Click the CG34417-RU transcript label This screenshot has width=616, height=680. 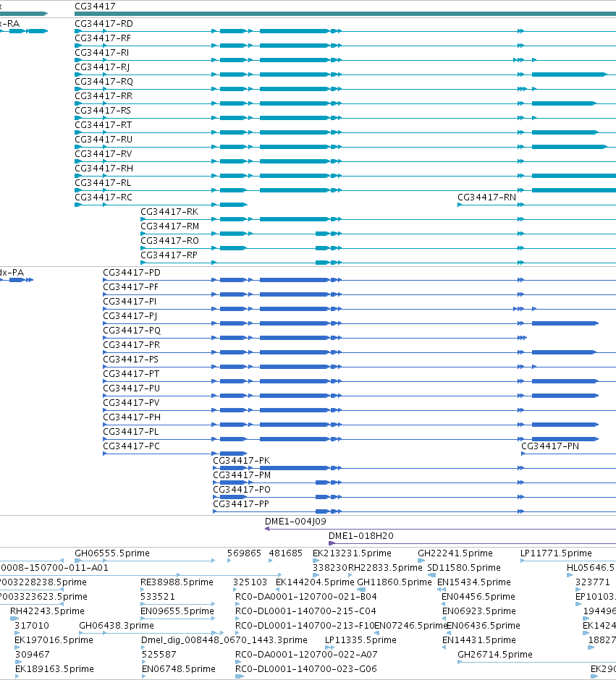(104, 140)
